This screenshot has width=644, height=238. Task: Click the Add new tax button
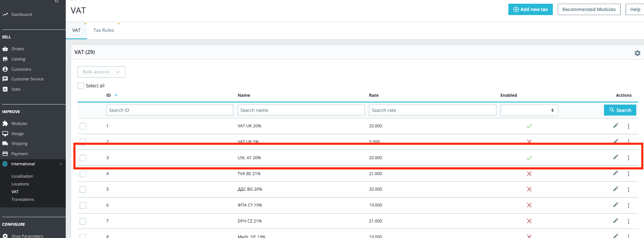tap(530, 9)
